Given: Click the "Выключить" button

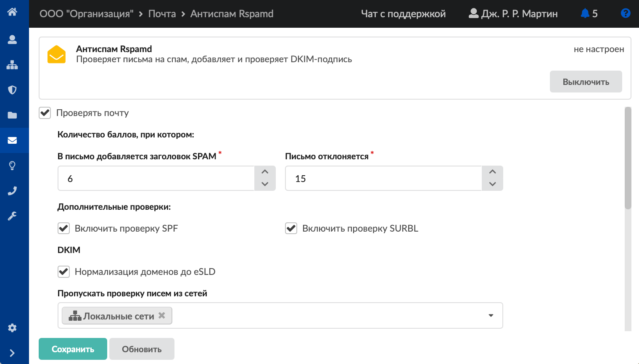Looking at the screenshot, I should [586, 82].
